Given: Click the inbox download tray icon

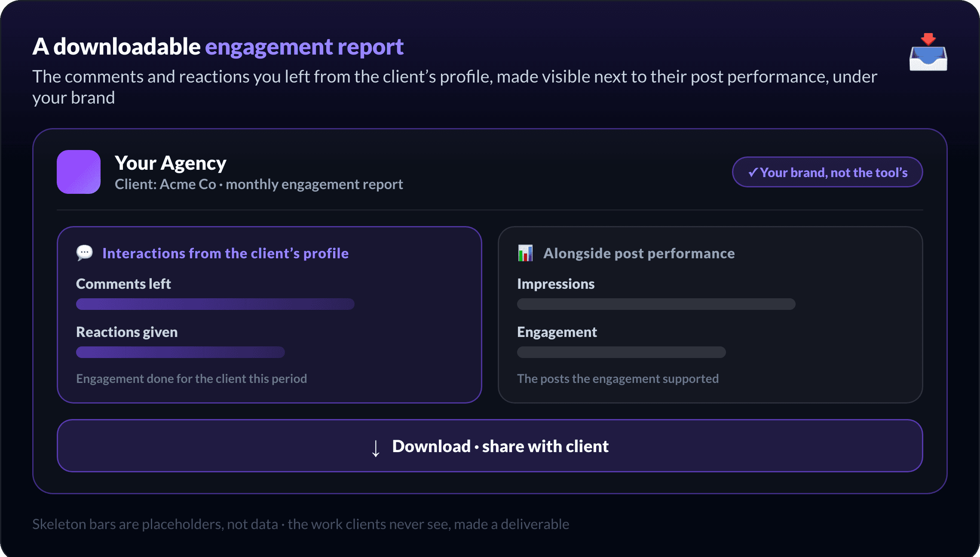Looking at the screenshot, I should [x=928, y=52].
